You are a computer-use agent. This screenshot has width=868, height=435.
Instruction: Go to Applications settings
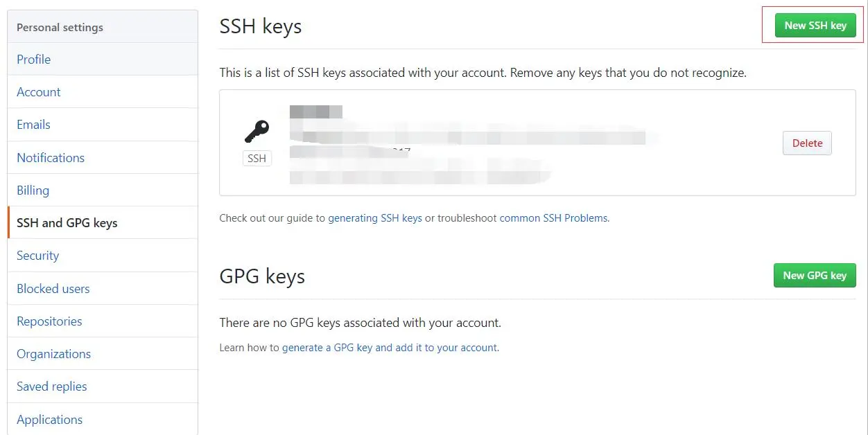pyautogui.click(x=103, y=420)
